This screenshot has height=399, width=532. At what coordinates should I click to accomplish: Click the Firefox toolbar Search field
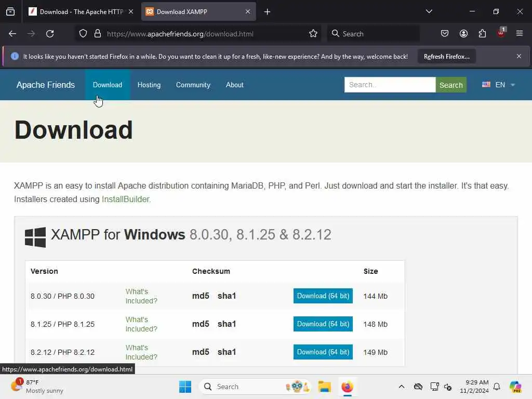[373, 34]
